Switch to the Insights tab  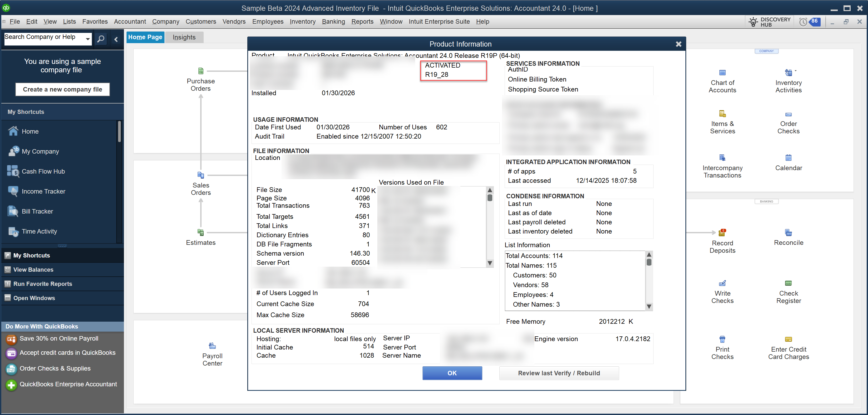[x=184, y=37]
